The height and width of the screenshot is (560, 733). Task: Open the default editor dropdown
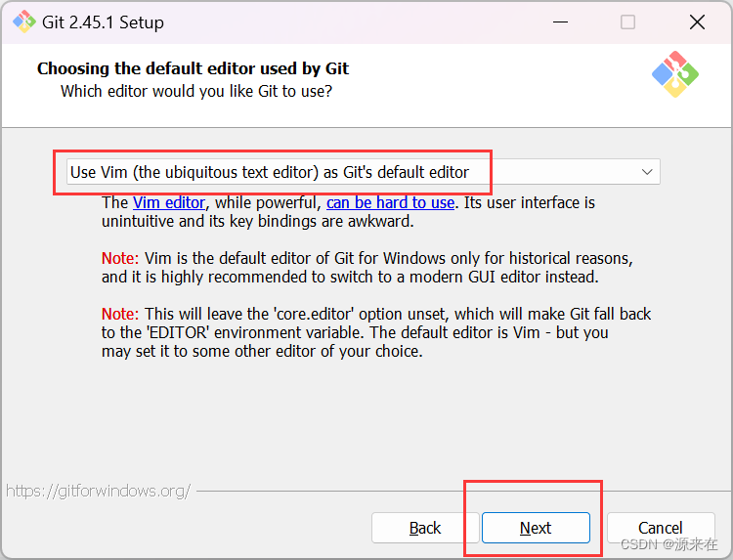(364, 172)
